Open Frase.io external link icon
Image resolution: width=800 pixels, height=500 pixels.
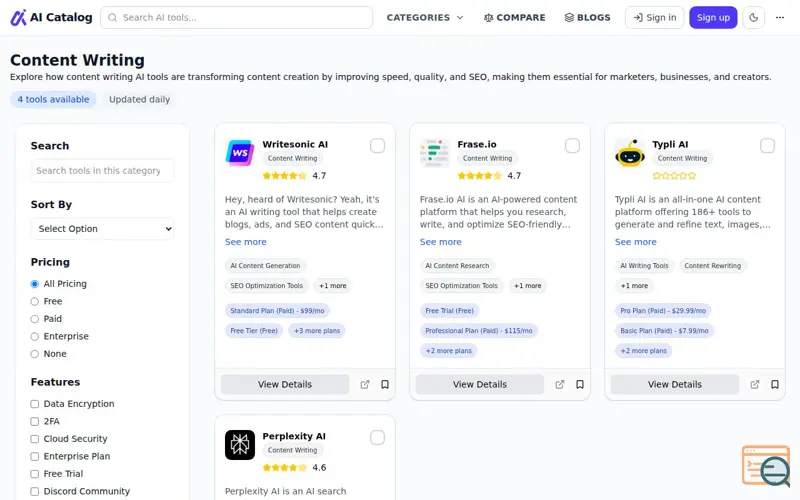559,384
